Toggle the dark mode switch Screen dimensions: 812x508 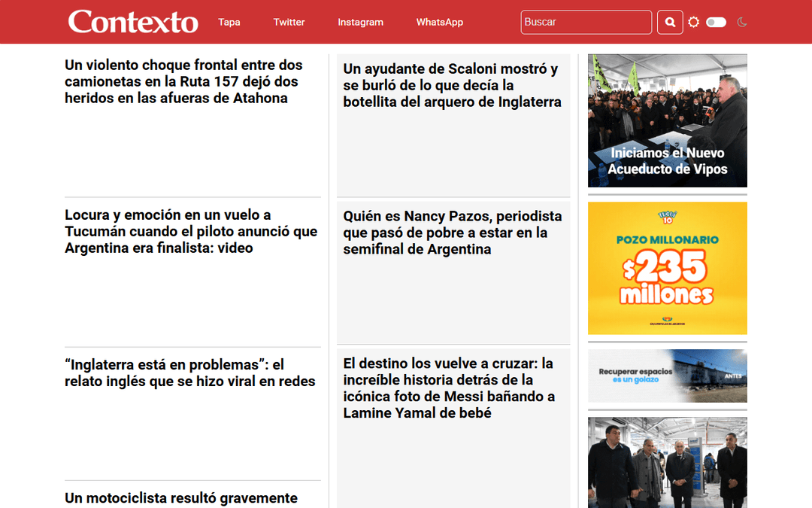point(717,23)
